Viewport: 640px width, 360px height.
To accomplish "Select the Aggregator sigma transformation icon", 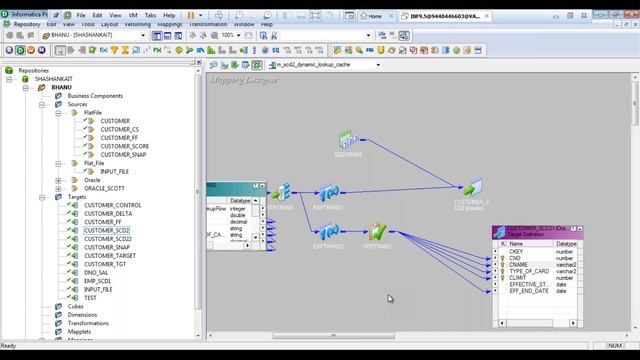I will (125, 50).
